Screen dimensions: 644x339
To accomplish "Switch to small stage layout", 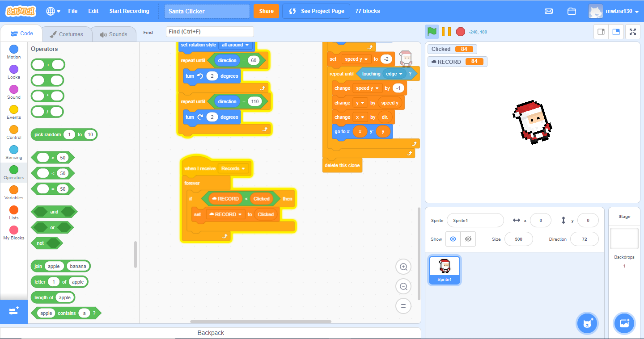I will pos(601,32).
